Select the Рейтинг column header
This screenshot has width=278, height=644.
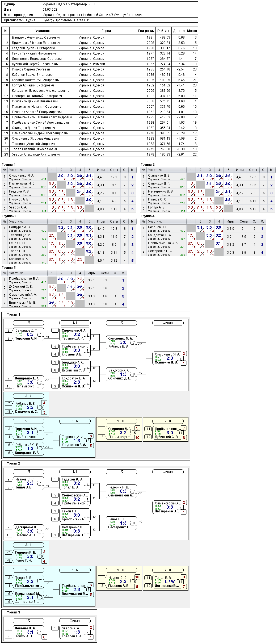pos(163,31)
